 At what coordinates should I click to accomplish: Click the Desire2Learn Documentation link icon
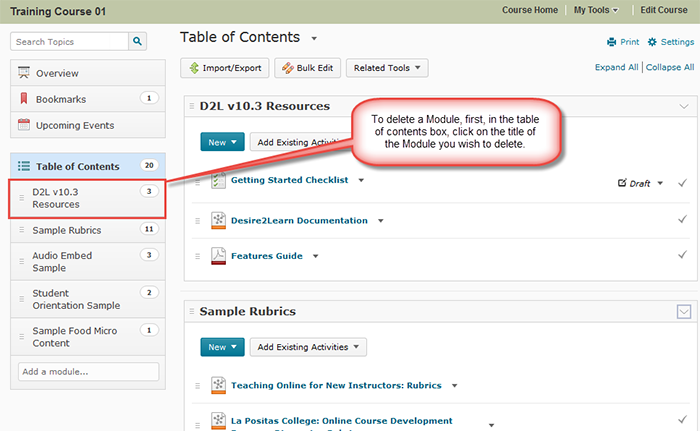219,220
